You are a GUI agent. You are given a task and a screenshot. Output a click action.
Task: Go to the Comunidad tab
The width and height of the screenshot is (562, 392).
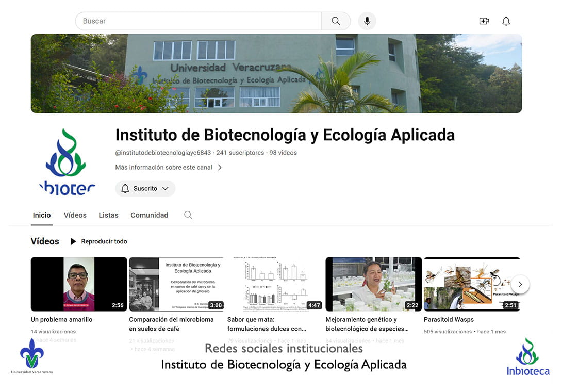click(149, 215)
